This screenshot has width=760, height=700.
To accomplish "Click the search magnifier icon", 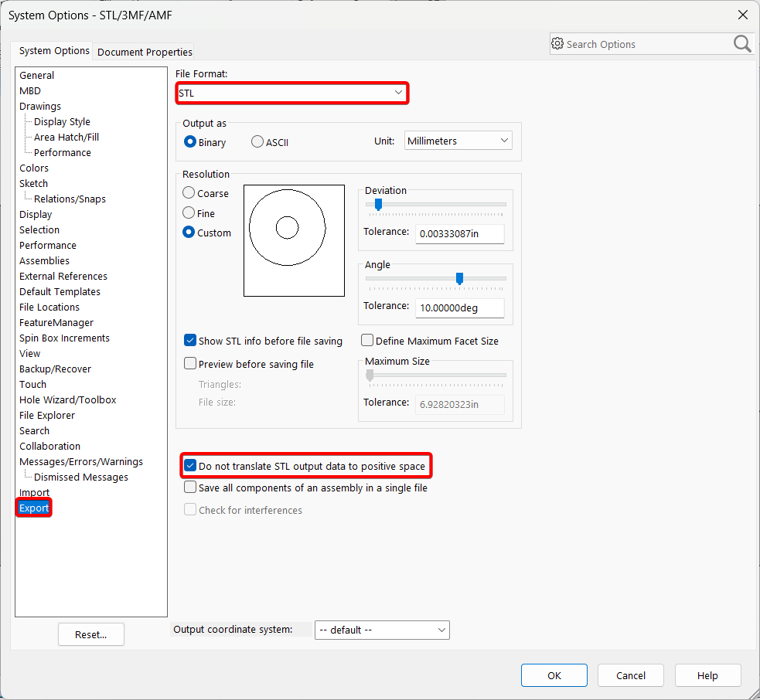I will 742,44.
